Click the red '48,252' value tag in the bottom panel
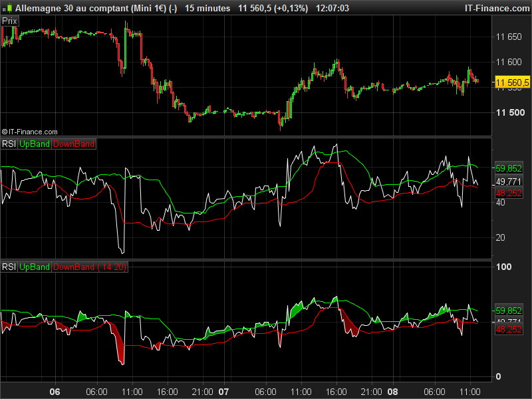Screen dimensions: 532x399 509,329
